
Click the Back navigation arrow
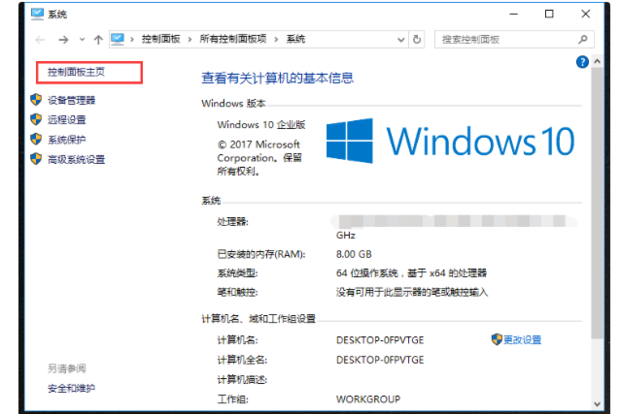(40, 40)
